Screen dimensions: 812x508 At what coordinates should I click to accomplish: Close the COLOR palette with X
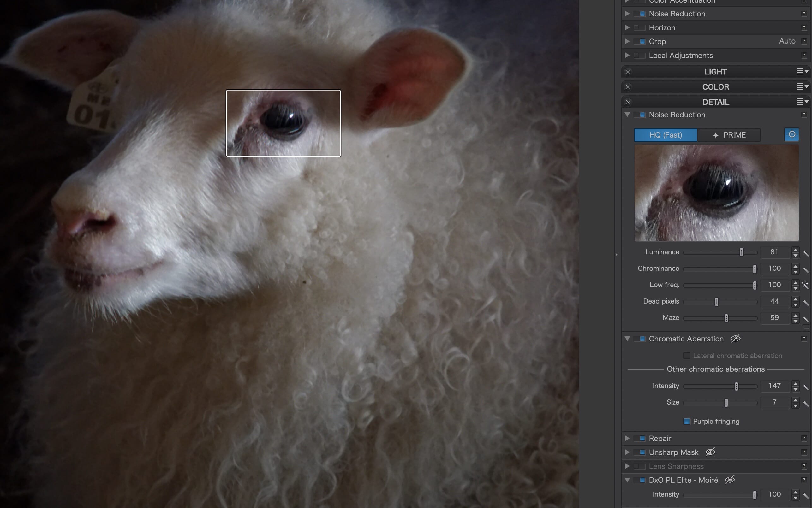(628, 87)
